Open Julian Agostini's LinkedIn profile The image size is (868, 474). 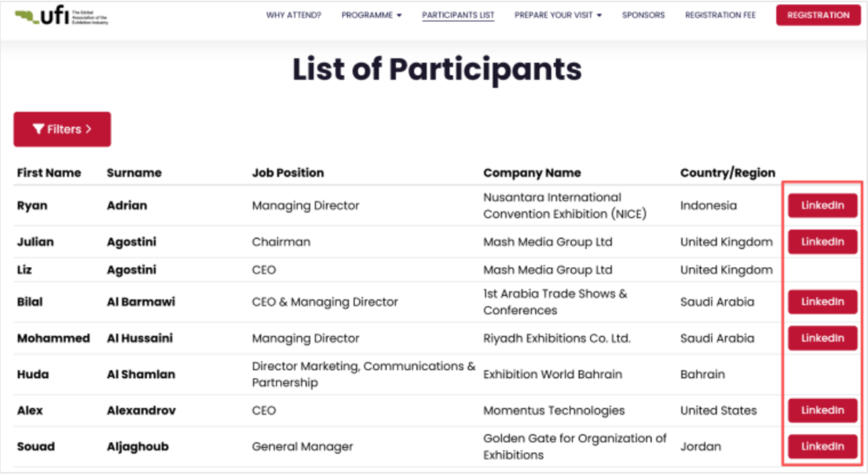coord(822,242)
